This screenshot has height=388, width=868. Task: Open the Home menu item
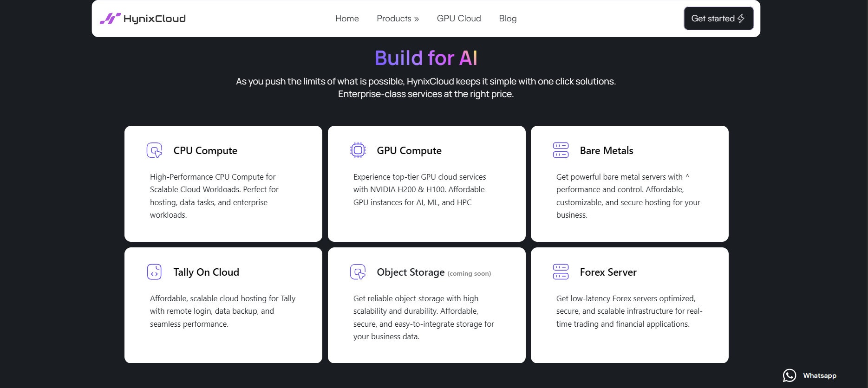pos(347,19)
